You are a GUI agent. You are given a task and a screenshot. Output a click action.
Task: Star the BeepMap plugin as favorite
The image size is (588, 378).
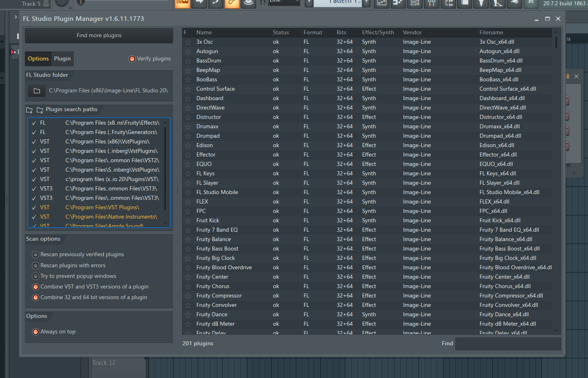click(x=188, y=70)
